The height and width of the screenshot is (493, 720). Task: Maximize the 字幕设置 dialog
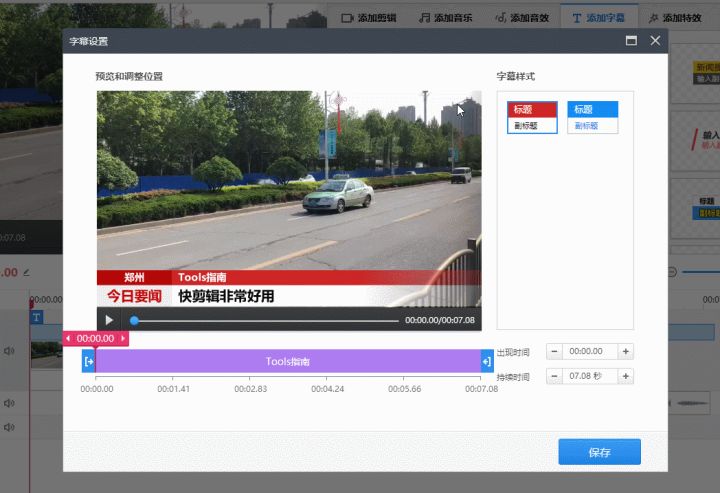point(631,41)
